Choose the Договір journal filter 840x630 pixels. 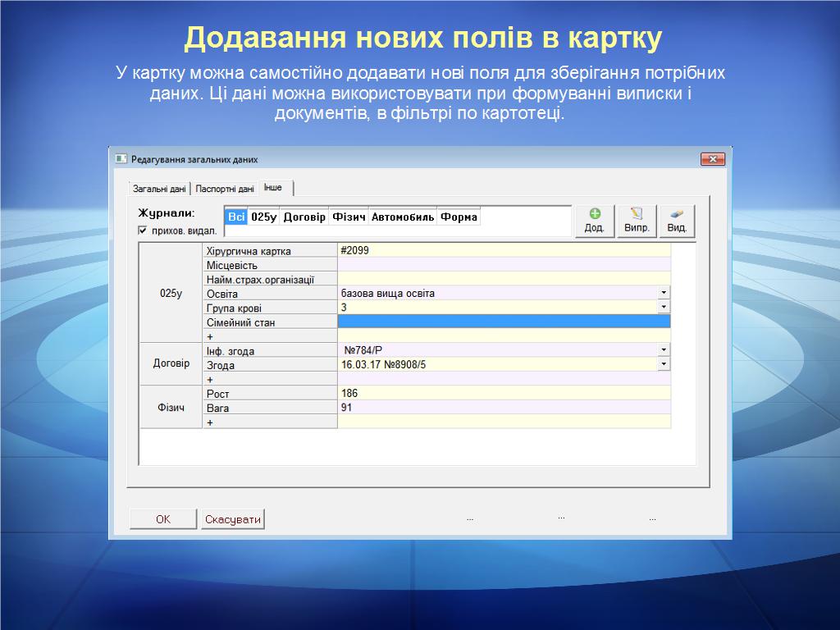304,217
